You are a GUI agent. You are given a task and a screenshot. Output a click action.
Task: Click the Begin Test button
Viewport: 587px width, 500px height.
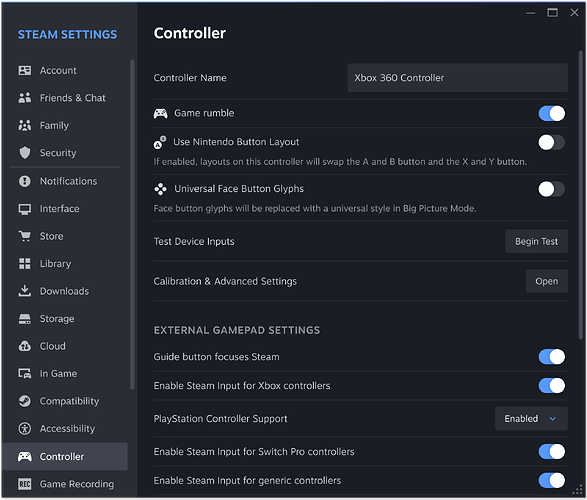pos(536,241)
